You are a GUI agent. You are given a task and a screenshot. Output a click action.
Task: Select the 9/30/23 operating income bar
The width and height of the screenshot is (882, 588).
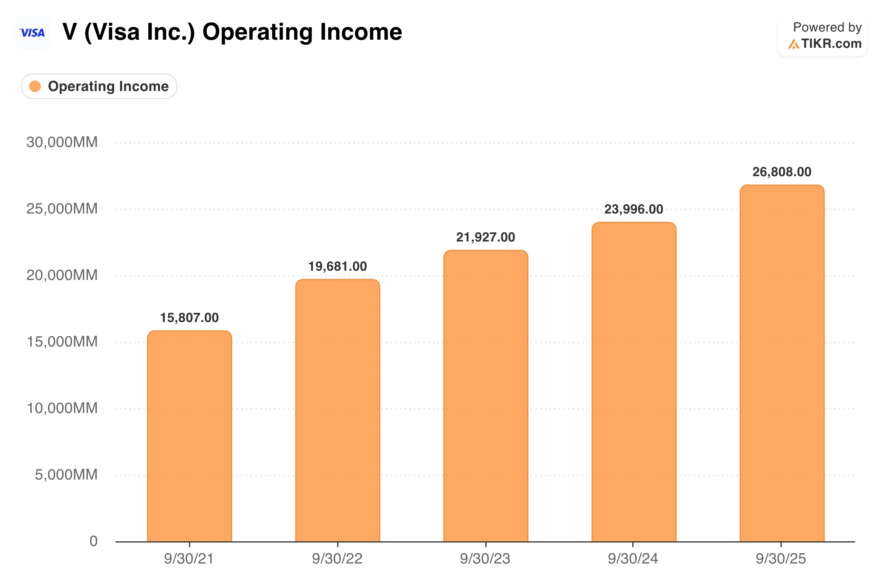tap(486, 395)
